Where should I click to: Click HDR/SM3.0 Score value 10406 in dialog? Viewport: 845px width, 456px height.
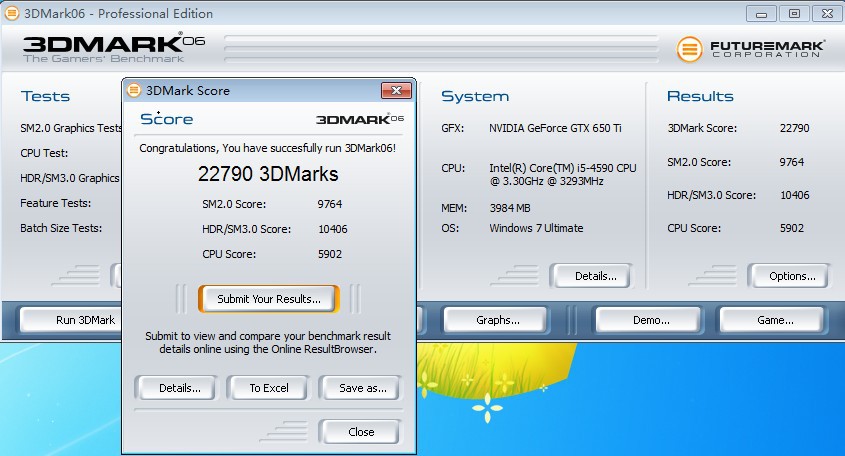(333, 229)
